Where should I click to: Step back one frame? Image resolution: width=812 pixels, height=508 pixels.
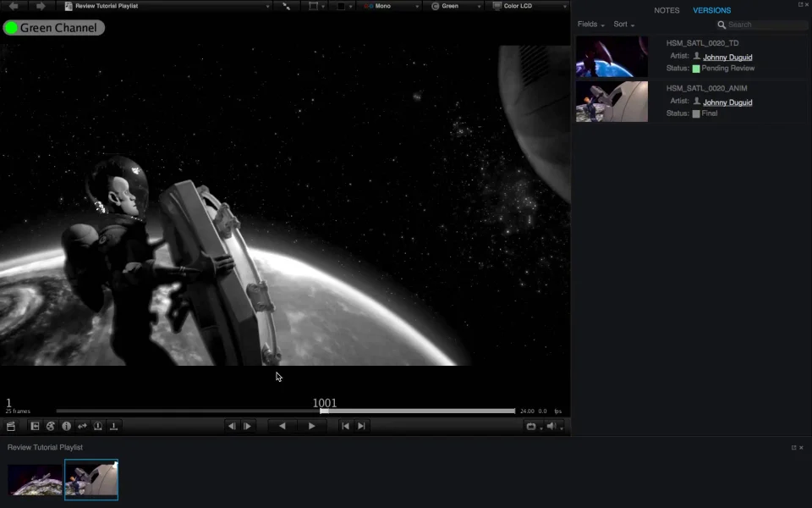click(x=232, y=426)
